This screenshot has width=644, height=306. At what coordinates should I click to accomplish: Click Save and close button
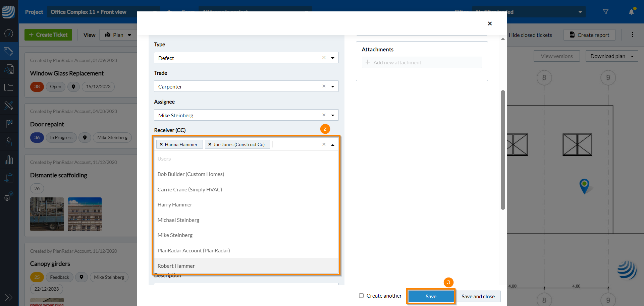tap(478, 296)
